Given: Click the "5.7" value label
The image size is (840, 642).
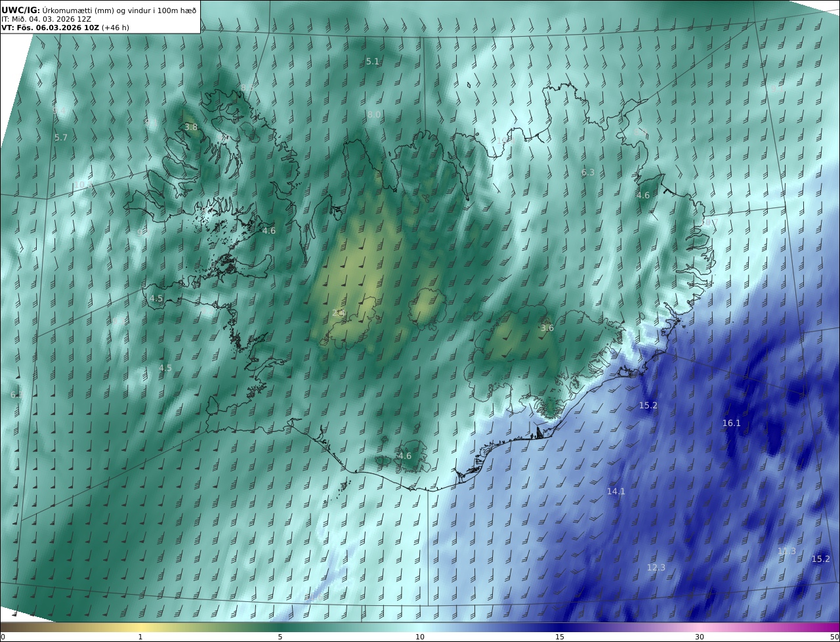Looking at the screenshot, I should coord(61,137).
